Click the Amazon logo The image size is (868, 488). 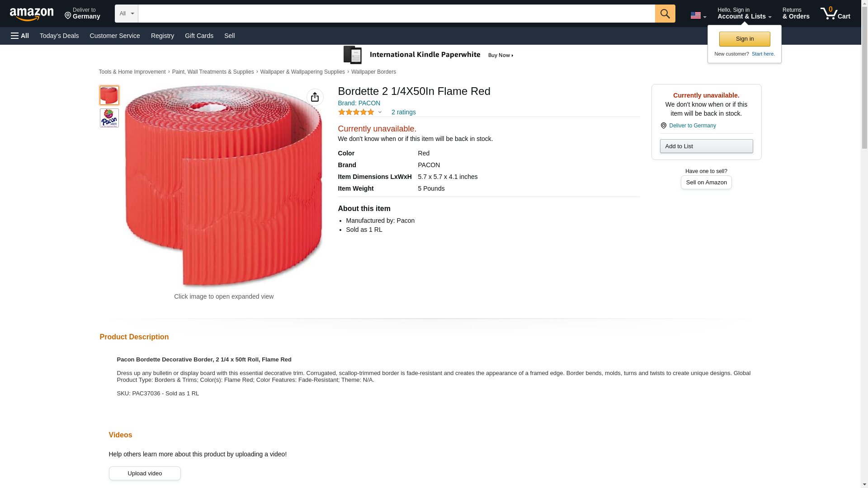[32, 14]
